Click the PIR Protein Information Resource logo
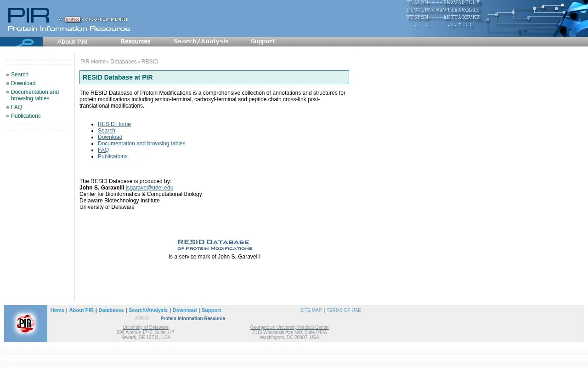Viewport: 588px width, 368px height. click(x=69, y=19)
